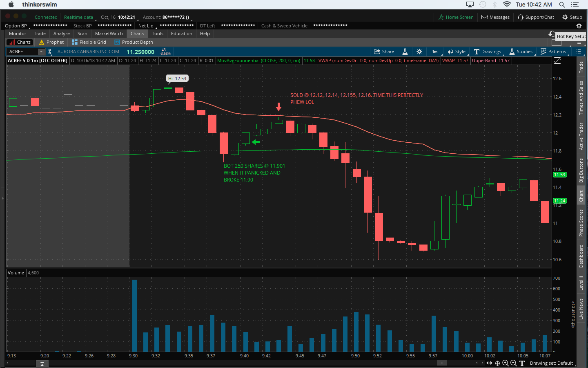Click the scroll-to-start button below time axis
Viewport: 588px width, 368px height.
tap(42, 364)
